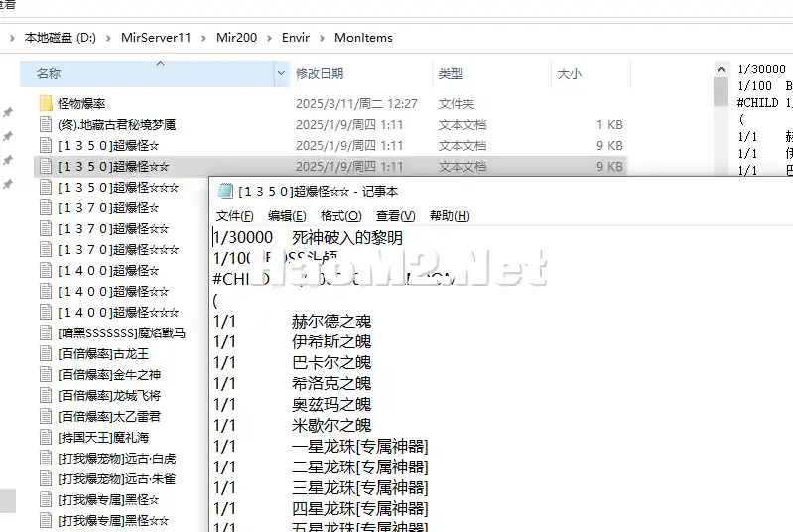Click 伊希斯之魄 line in Notepad

tap(331, 341)
